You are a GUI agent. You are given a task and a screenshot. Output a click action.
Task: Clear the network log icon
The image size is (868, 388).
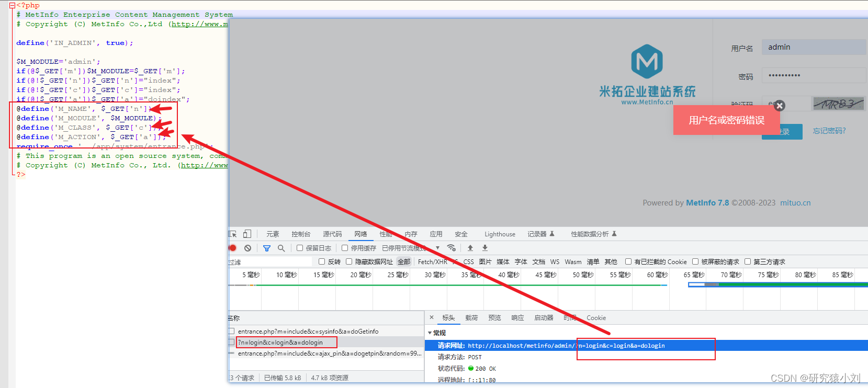click(x=247, y=248)
